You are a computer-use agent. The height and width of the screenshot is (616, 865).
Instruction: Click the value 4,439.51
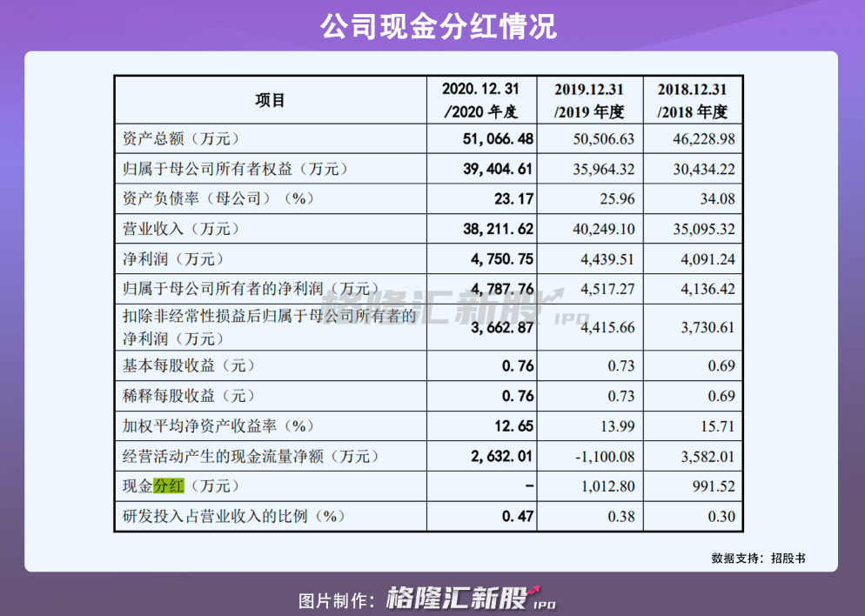(607, 259)
